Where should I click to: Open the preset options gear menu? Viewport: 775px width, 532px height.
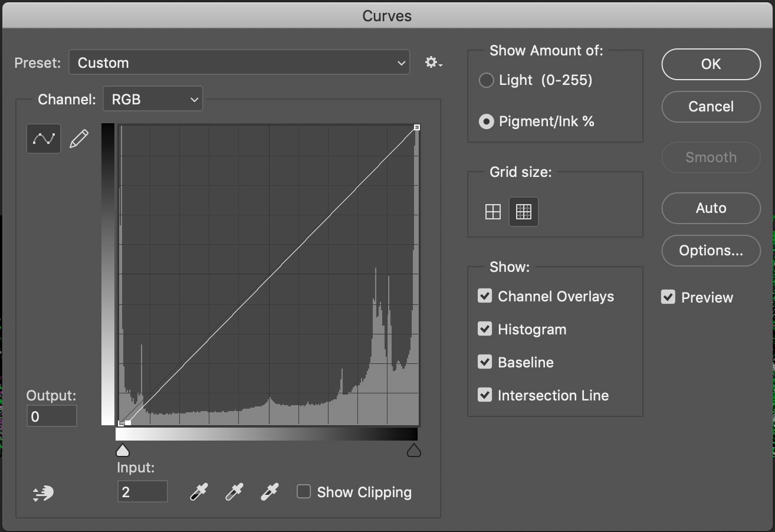[x=434, y=63]
